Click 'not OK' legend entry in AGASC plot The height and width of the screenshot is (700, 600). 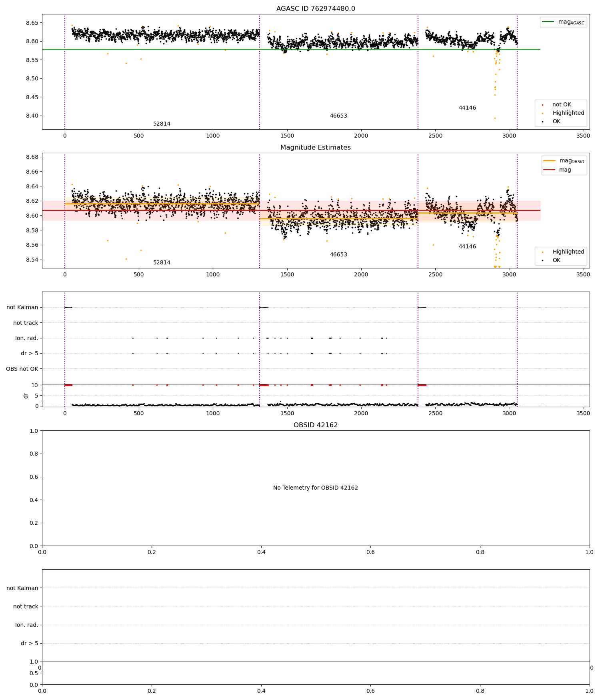556,105
